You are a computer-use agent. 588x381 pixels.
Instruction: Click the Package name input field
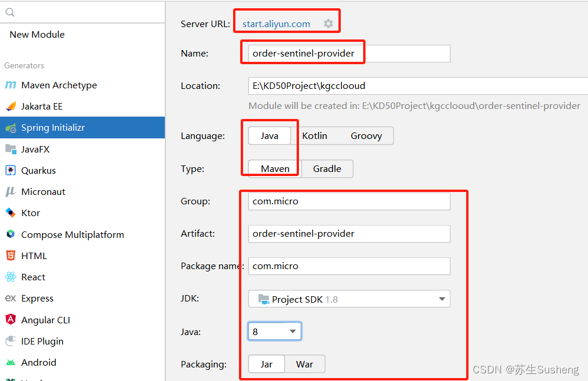tap(349, 266)
